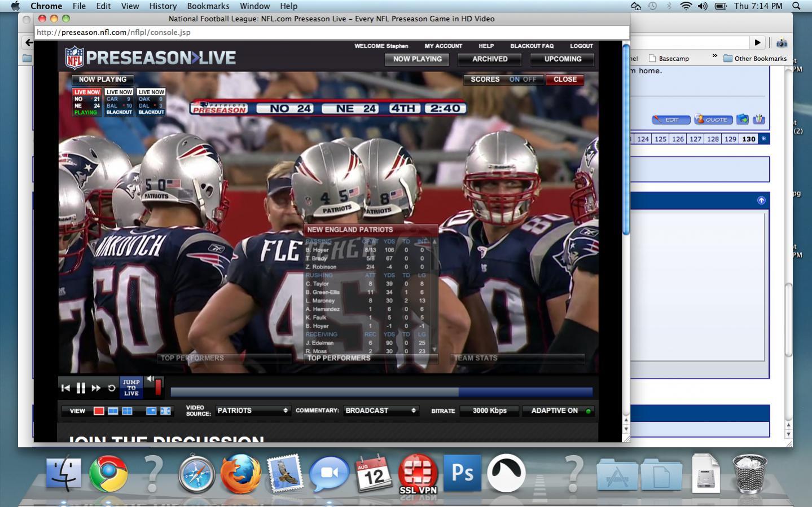
Task: Click the camera extension icon in background browser
Action: [782, 43]
